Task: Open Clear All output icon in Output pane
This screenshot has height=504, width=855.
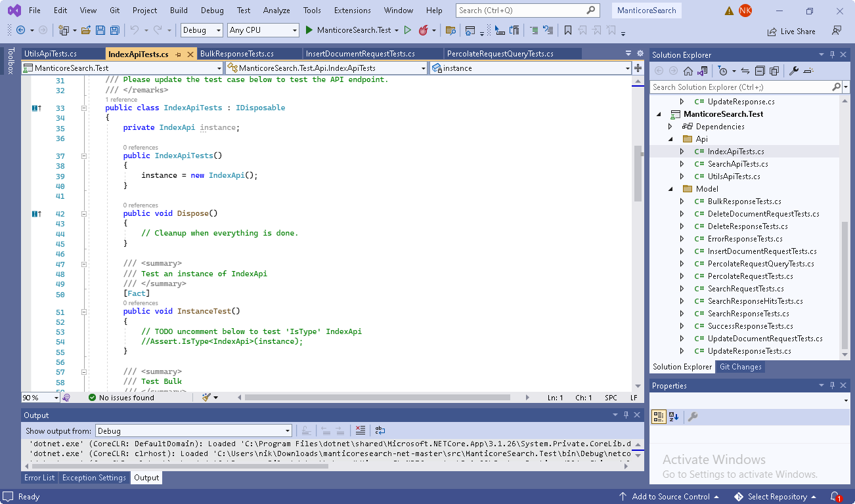Action: (360, 430)
